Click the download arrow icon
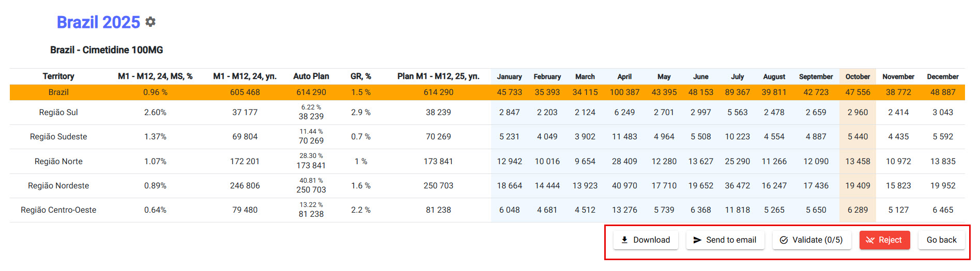Viewport: 980px width, 271px height. pos(624,240)
